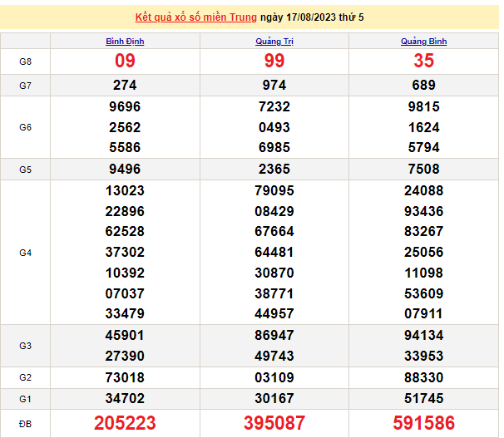Open the Quảng Bình province link
This screenshot has width=504, height=438.
423,41
